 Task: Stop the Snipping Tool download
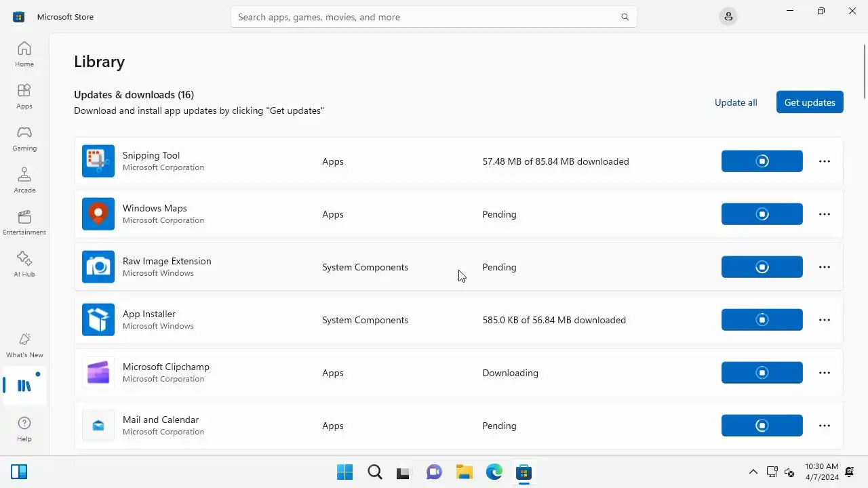(762, 161)
